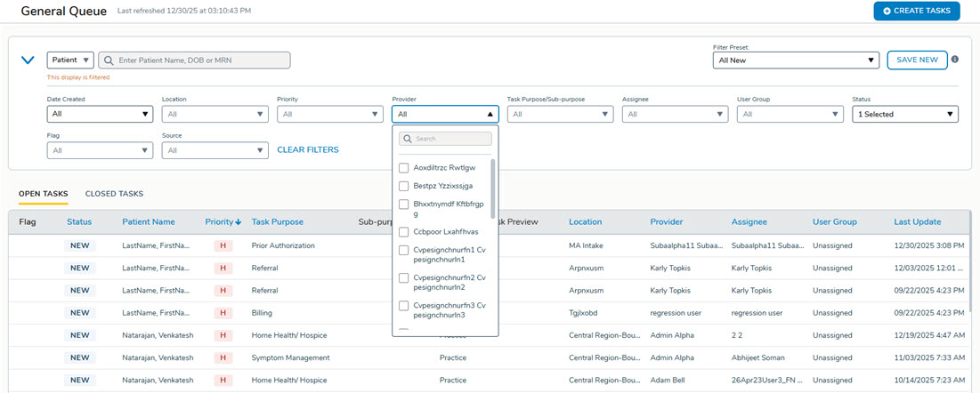
Task: Click the Priority column sort arrow
Action: (x=239, y=222)
